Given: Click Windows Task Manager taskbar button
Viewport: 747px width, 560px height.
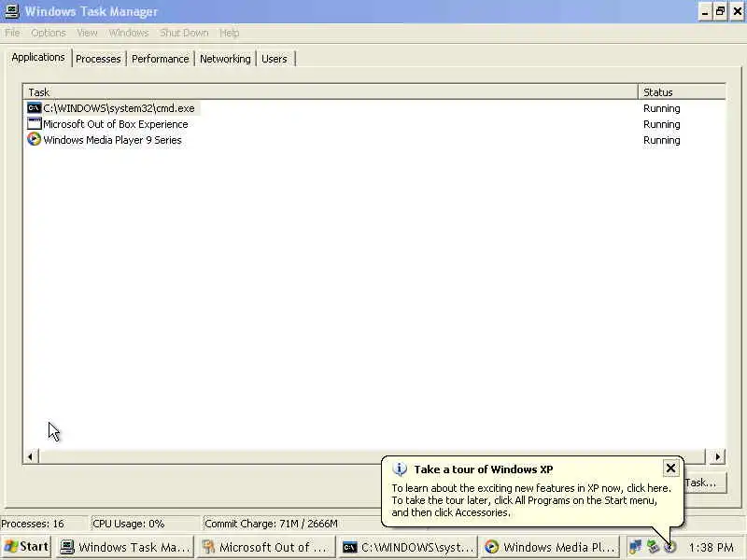Looking at the screenshot, I should point(126,547).
